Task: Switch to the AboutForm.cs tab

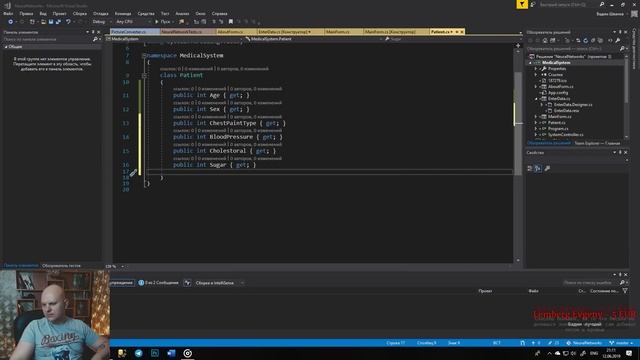Action: click(x=236, y=31)
